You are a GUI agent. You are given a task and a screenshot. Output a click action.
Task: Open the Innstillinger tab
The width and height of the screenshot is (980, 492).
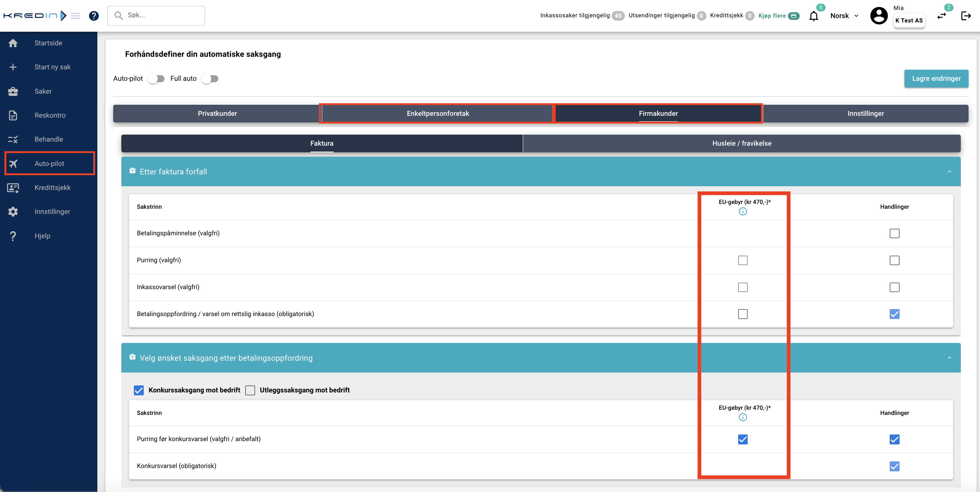pyautogui.click(x=865, y=113)
